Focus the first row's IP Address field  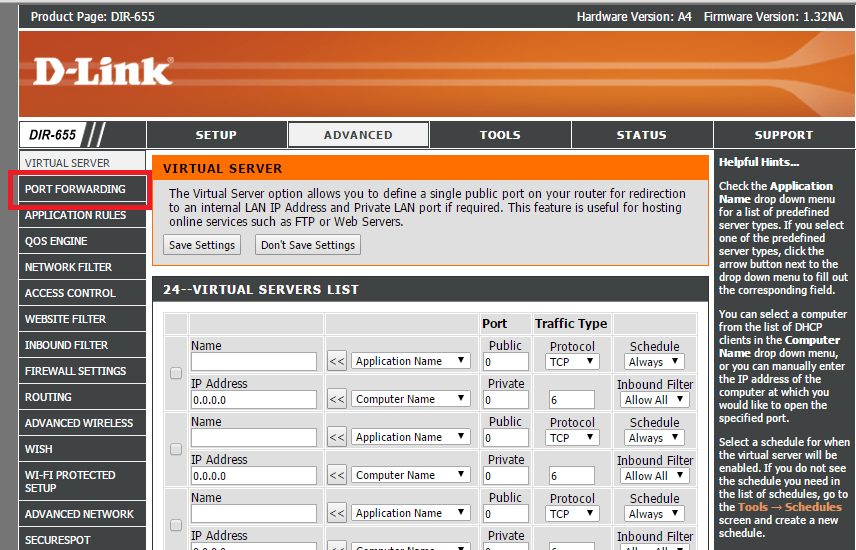(254, 400)
